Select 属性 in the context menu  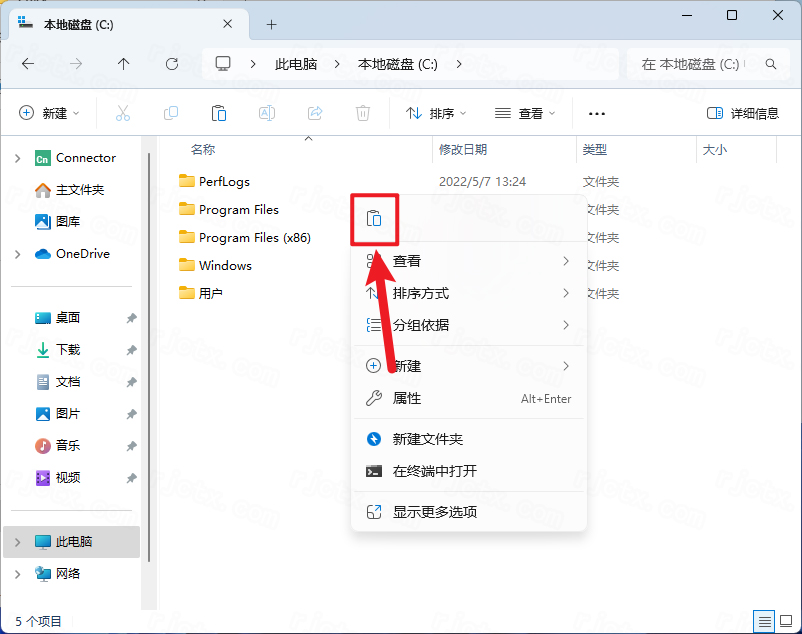coord(407,398)
